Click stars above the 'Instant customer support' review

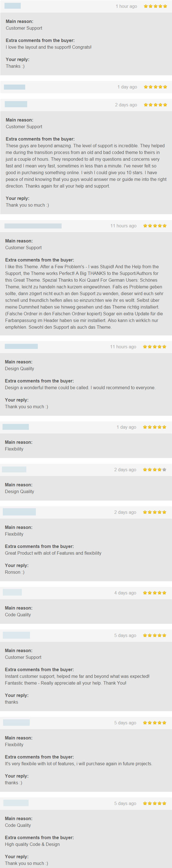tap(154, 635)
